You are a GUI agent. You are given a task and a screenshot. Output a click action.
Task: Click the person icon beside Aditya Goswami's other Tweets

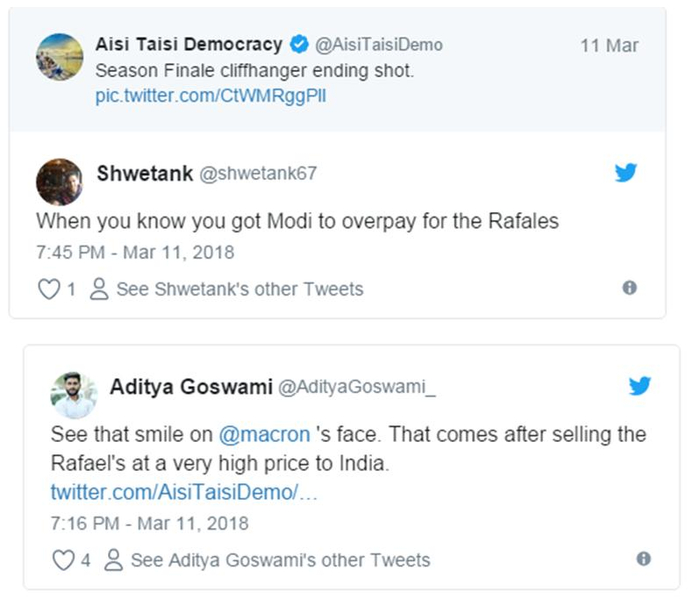114,560
